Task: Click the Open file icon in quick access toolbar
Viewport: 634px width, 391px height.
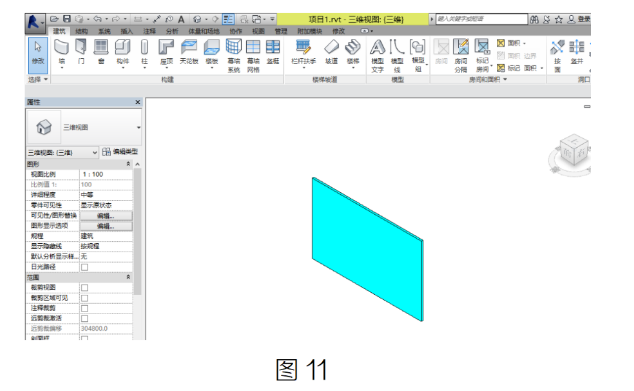Action: [x=55, y=19]
